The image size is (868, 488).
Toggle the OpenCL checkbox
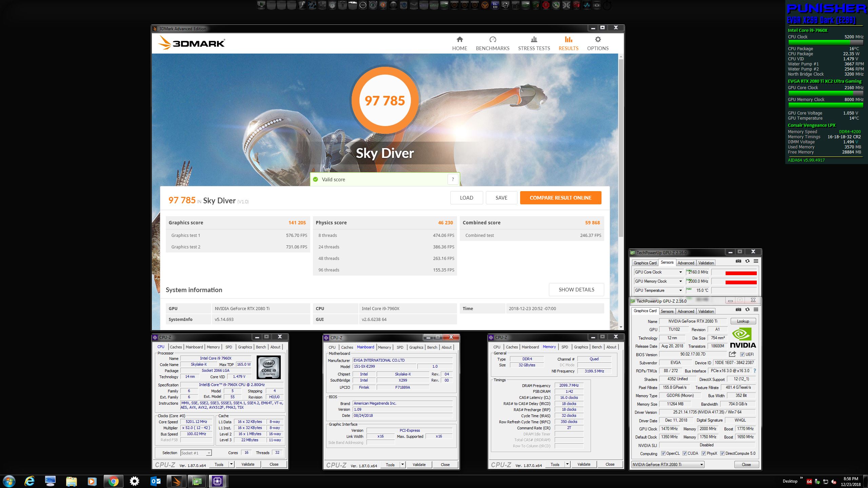[x=664, y=453]
